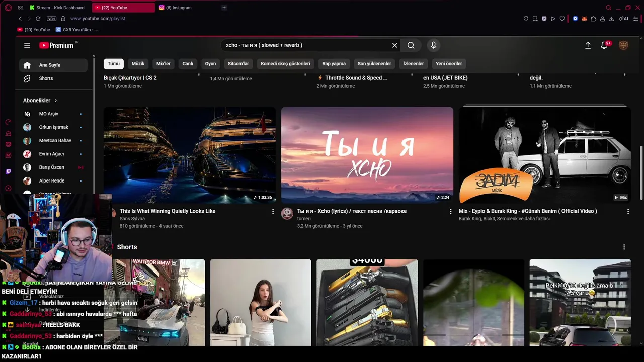Open the GX Control speedometer sidebar icon
Screen dimensions: 644x362
pyautogui.click(x=8, y=122)
